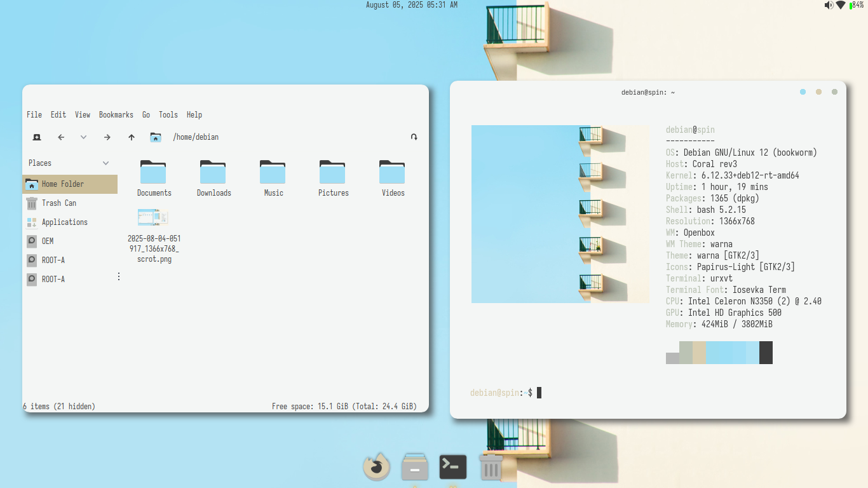Click the 'Memory: 424MiB / 3802MiB' line
868x488 pixels.
coord(719,324)
